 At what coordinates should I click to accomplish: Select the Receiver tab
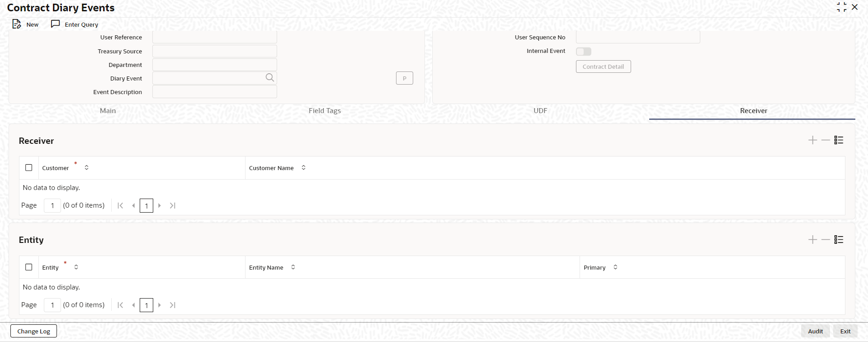click(x=753, y=111)
